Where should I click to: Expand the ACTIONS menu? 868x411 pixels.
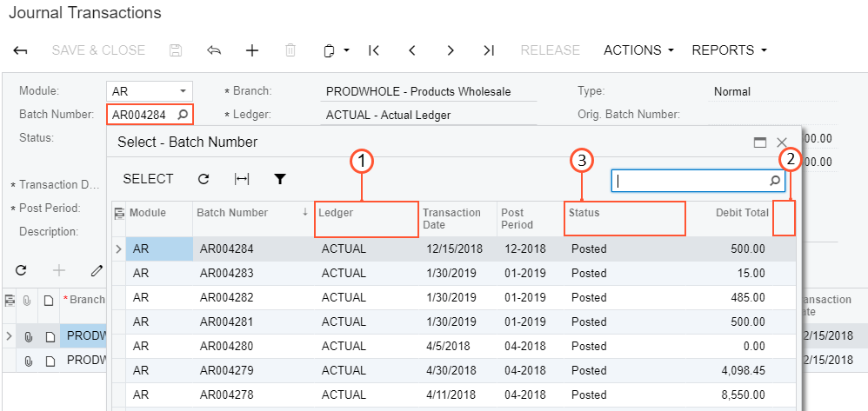[638, 50]
